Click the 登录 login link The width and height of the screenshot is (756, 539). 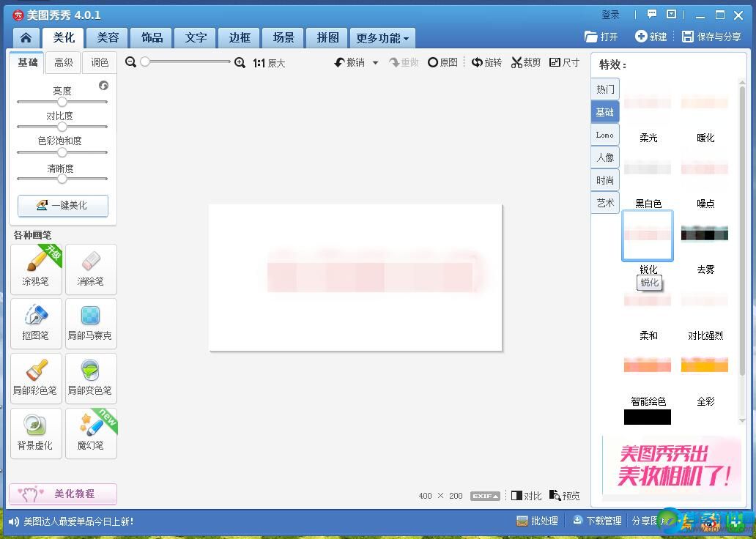click(610, 15)
